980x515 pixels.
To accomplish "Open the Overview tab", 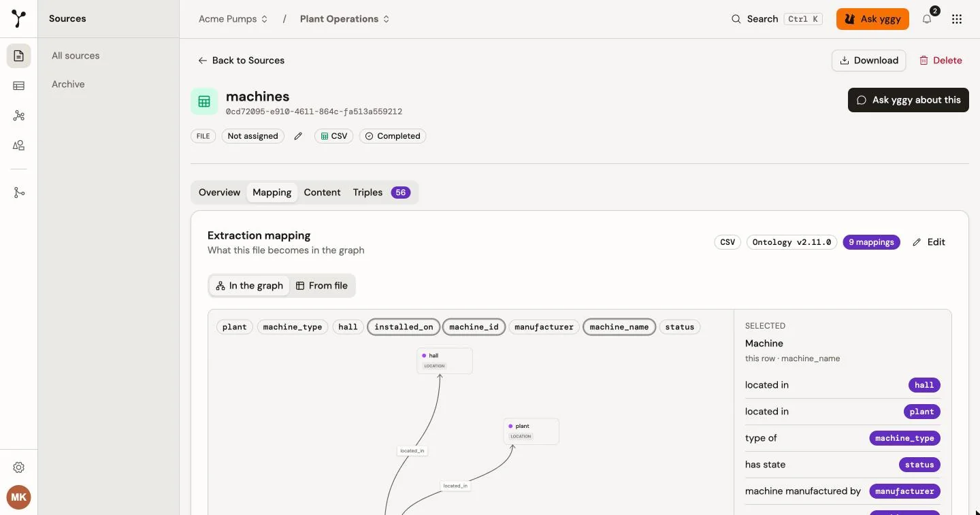I will (219, 193).
